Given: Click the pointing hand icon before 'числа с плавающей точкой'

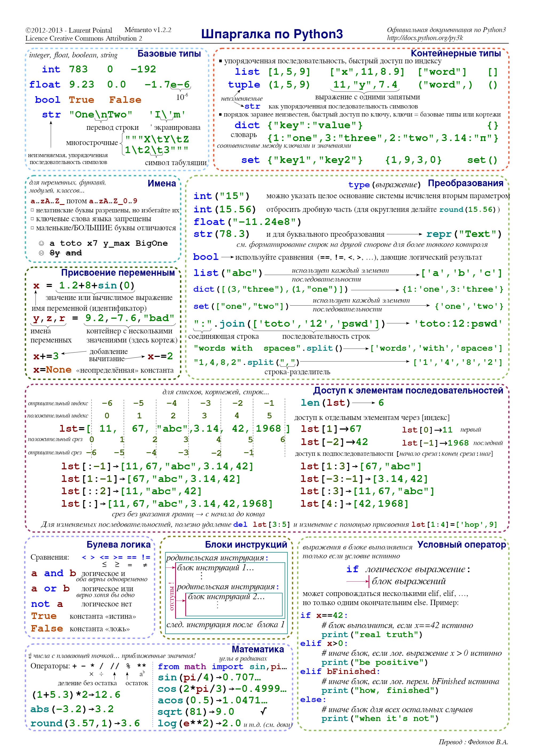Looking at the screenshot, I should [30, 656].
